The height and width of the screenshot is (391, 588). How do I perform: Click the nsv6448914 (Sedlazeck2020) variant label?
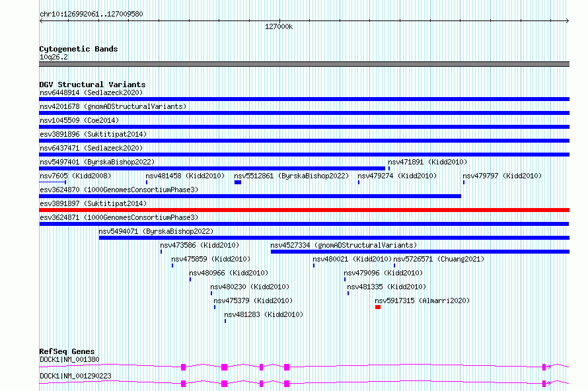91,92
